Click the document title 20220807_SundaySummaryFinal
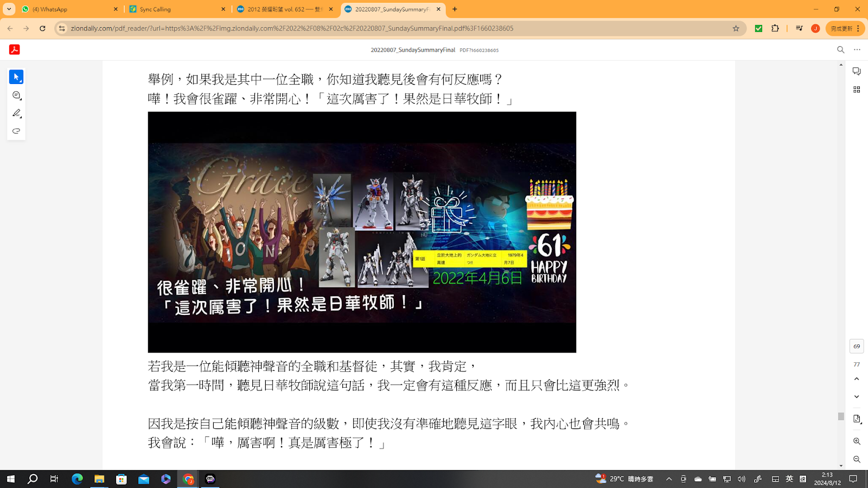Image resolution: width=868 pixels, height=488 pixels. pyautogui.click(x=413, y=50)
